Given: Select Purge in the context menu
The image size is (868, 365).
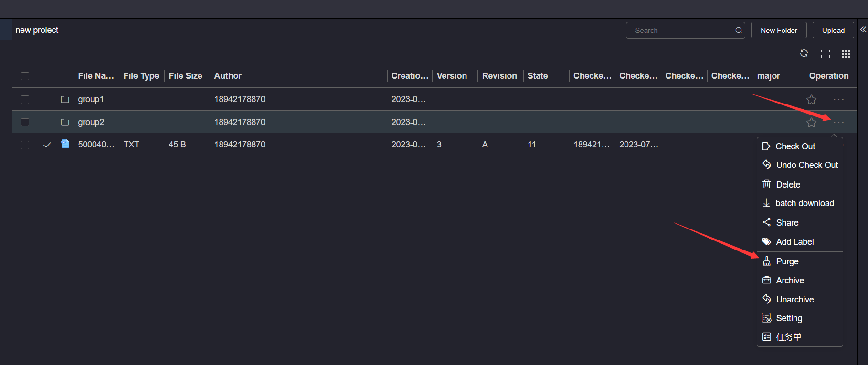Looking at the screenshot, I should (800, 261).
